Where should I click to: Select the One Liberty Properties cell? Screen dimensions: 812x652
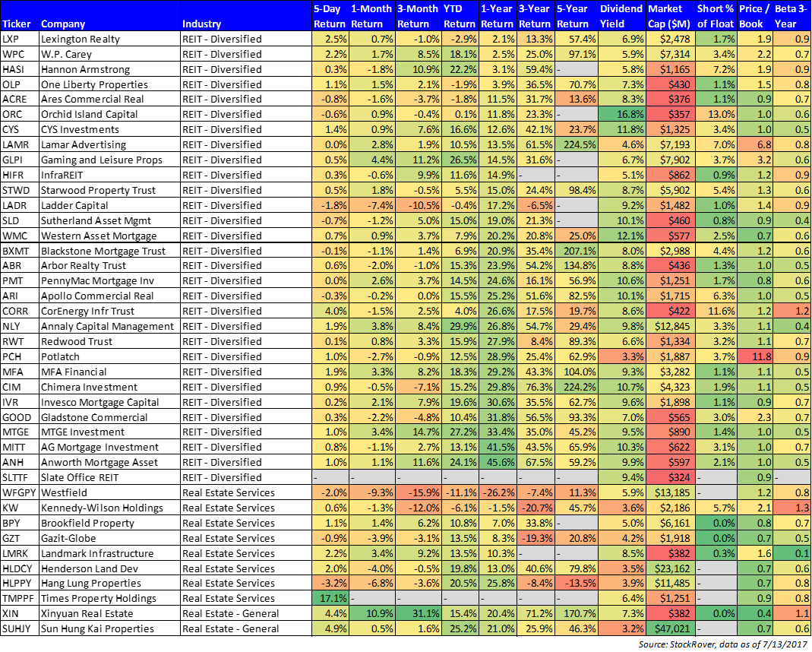[x=109, y=84]
